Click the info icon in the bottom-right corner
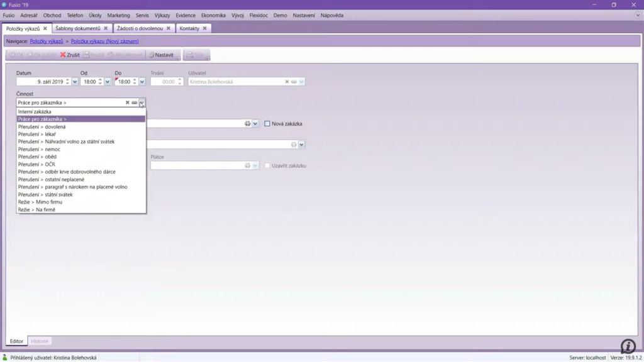The height and width of the screenshot is (362, 644). point(628,346)
